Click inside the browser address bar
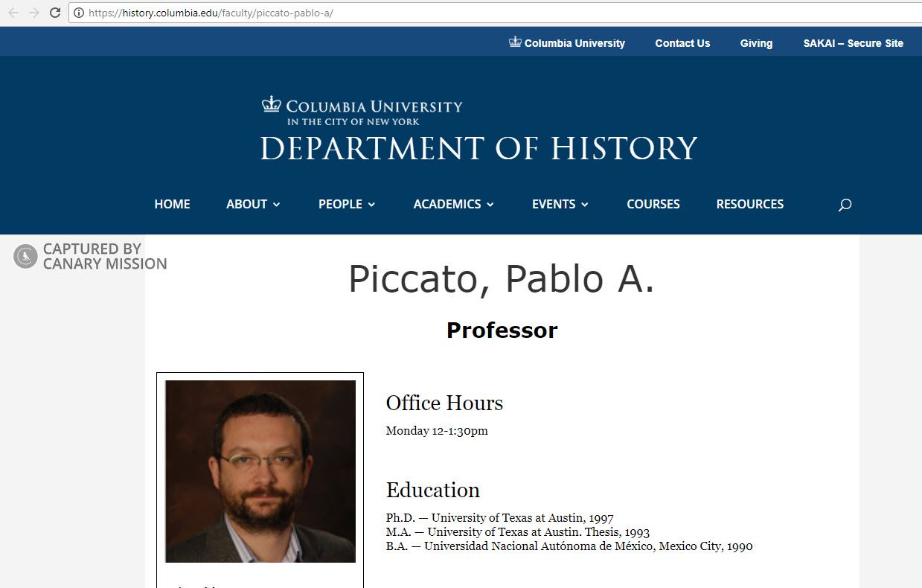The width and height of the screenshot is (922, 588). tap(223, 13)
